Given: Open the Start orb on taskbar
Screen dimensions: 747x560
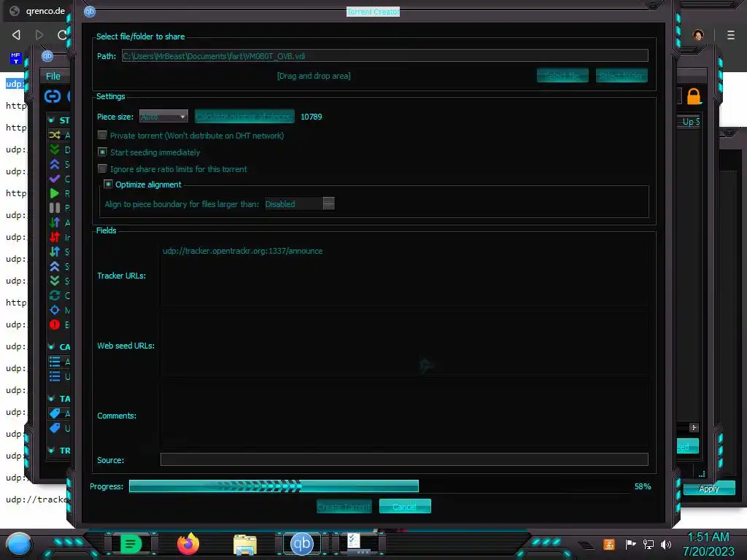Looking at the screenshot, I should tap(18, 544).
